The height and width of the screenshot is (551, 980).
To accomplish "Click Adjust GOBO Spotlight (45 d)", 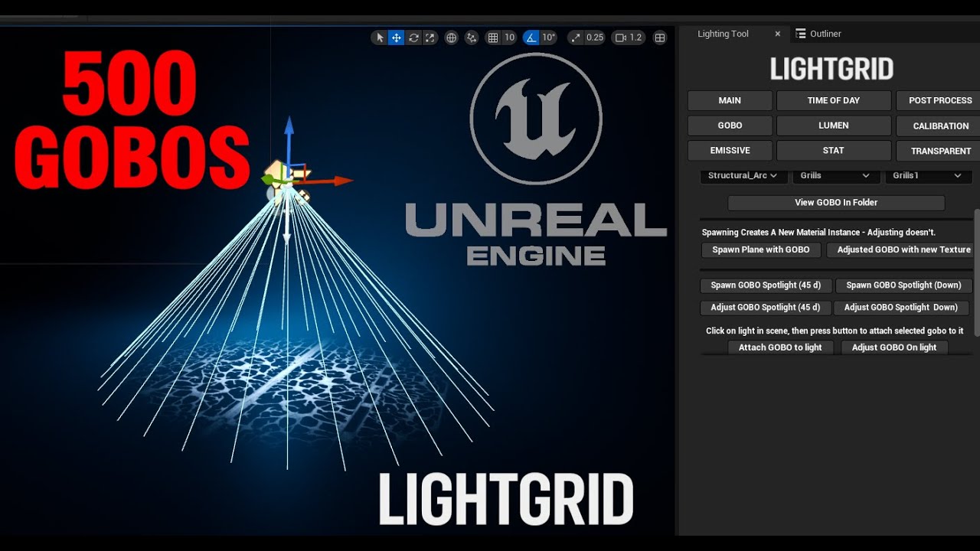I will 765,308.
